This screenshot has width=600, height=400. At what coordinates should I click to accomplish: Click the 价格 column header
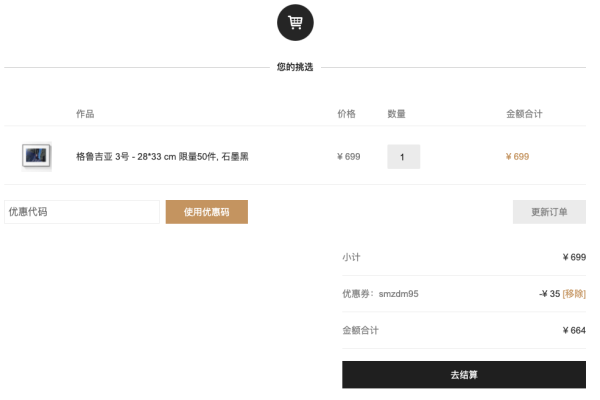click(346, 114)
